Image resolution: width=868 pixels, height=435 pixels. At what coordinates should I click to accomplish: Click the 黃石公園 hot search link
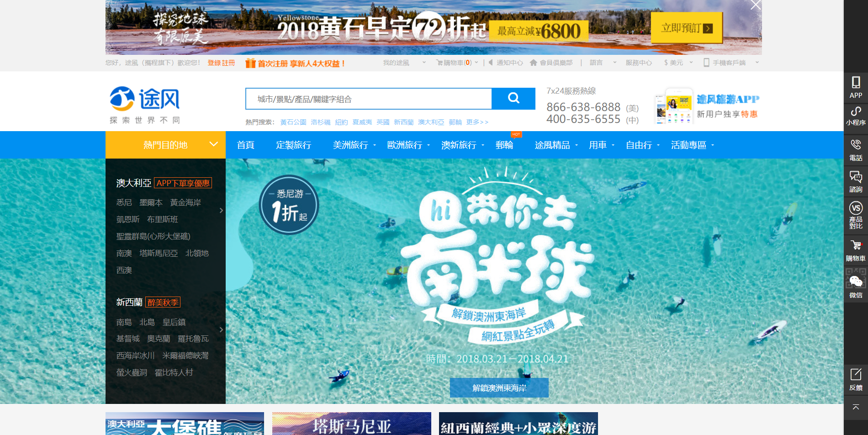pos(293,122)
